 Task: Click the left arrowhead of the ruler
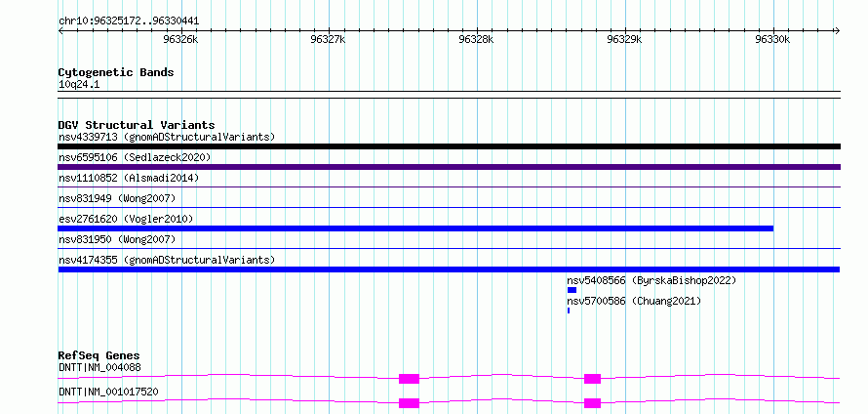pyautogui.click(x=60, y=31)
